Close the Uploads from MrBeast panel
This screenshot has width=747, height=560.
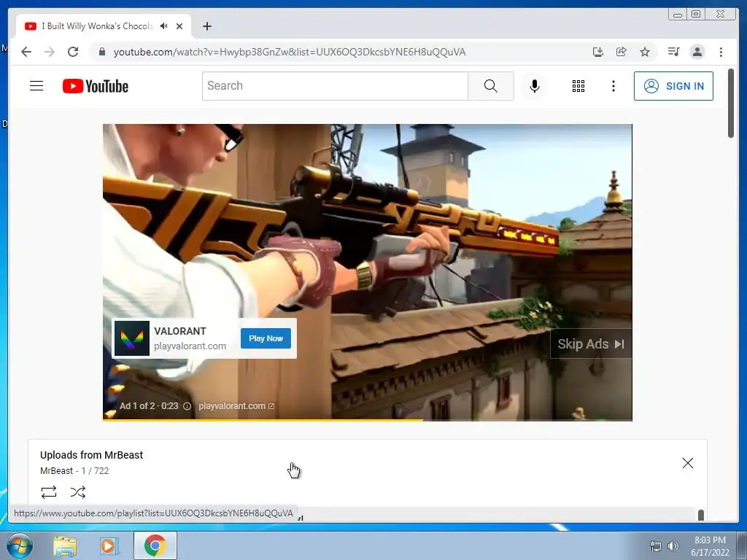687,463
